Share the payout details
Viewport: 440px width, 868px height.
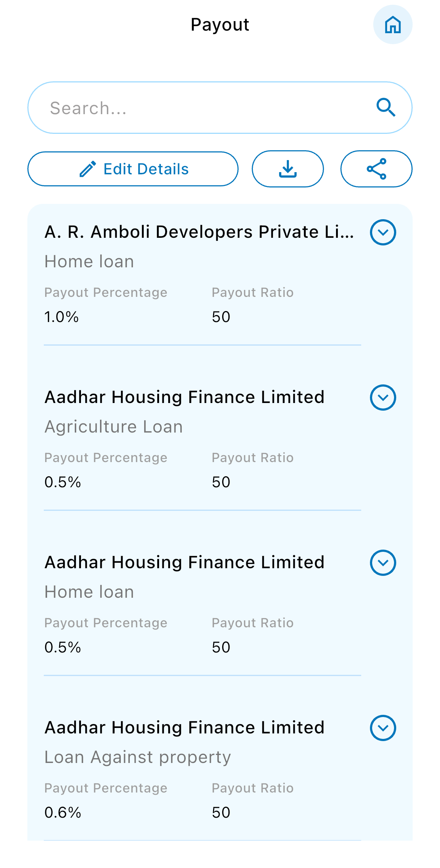coord(376,169)
